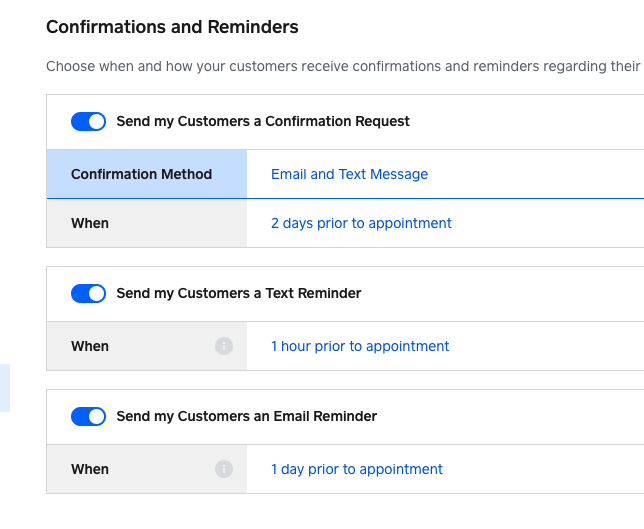Turn off the Text Reminder toggle
Screen dimensions: 644x529
coord(88,293)
